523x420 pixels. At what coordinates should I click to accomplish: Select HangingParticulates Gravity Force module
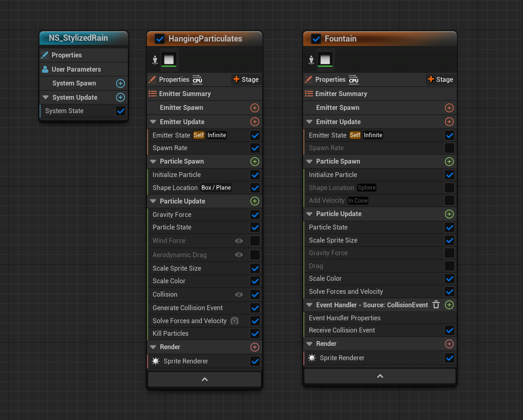[204, 214]
